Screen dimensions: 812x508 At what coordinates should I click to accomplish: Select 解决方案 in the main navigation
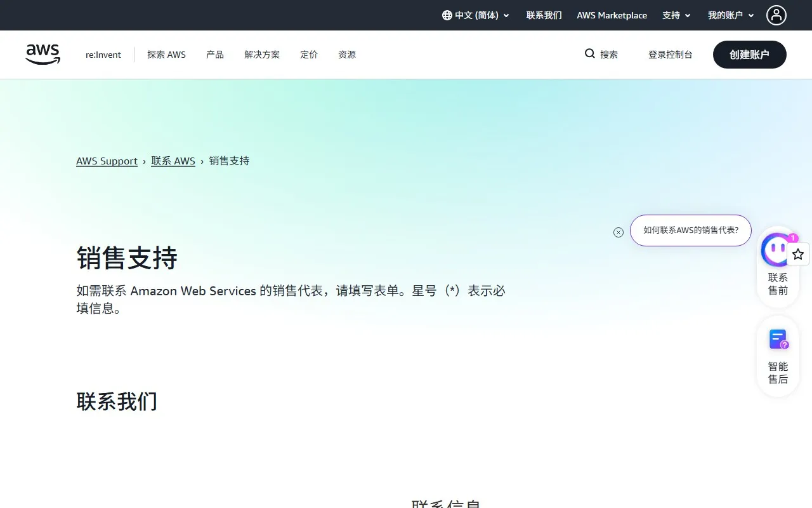261,55
